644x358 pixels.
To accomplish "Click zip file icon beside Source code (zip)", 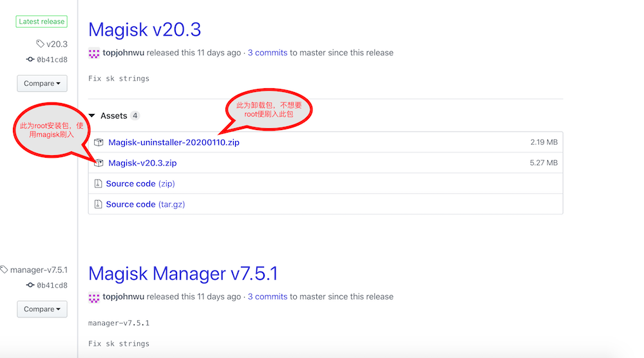I will (98, 184).
